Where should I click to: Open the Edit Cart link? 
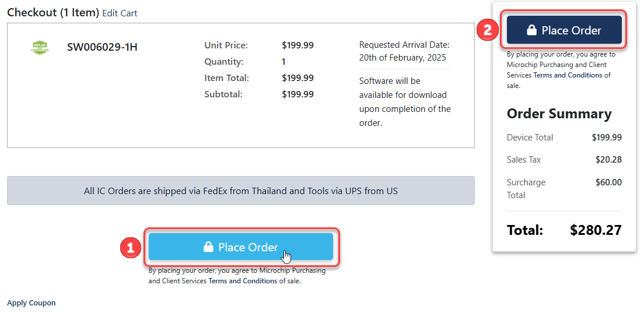pyautogui.click(x=120, y=13)
